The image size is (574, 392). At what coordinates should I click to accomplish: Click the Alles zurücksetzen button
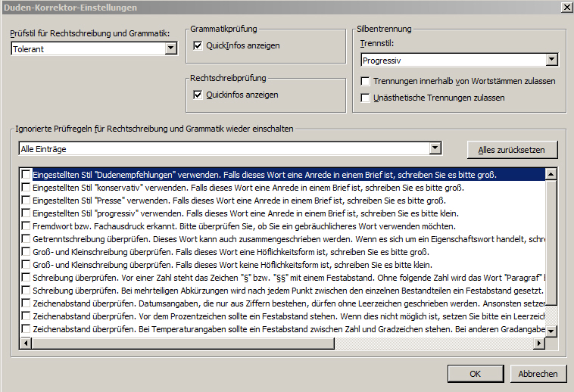[x=511, y=150]
